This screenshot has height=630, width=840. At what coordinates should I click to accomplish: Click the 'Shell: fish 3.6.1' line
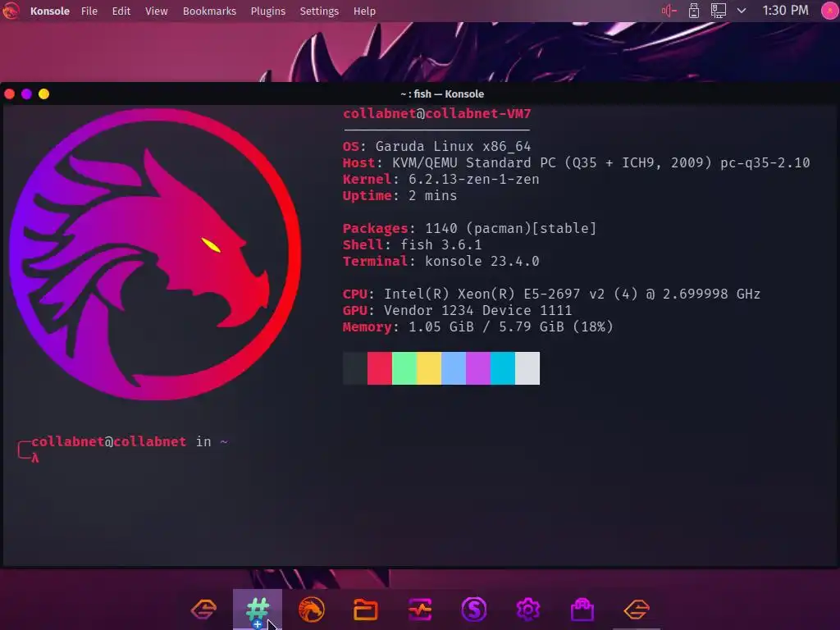[412, 244]
